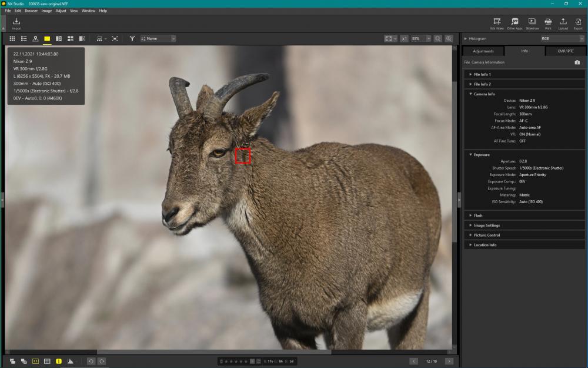
Task: Switch to the XMP/IPTC tab
Action: (x=565, y=51)
